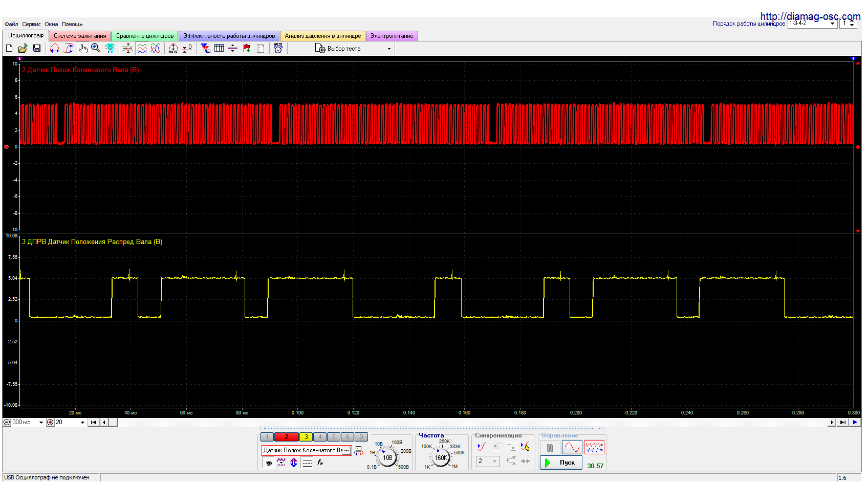The width and height of the screenshot is (868, 484).
Task: Jump to recording start arrow
Action: click(94, 423)
